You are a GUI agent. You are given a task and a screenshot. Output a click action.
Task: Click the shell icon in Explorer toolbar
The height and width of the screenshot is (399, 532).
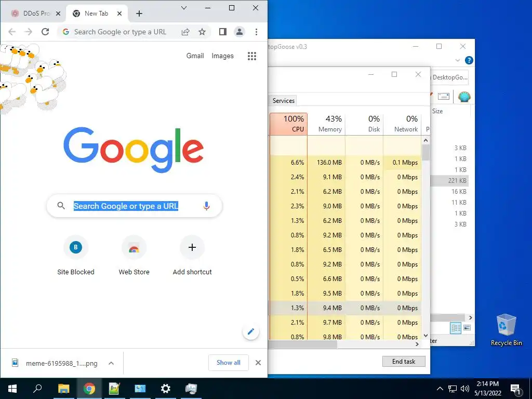click(x=464, y=97)
